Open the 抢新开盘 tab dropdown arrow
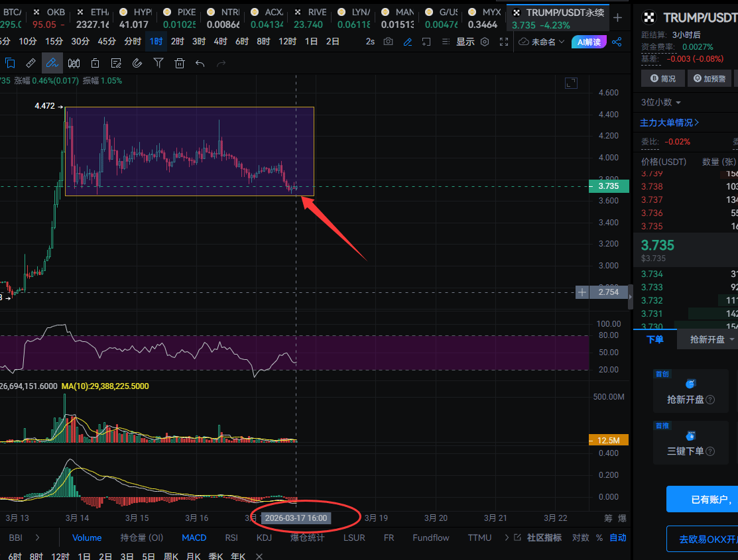This screenshot has width=738, height=560. (x=732, y=339)
